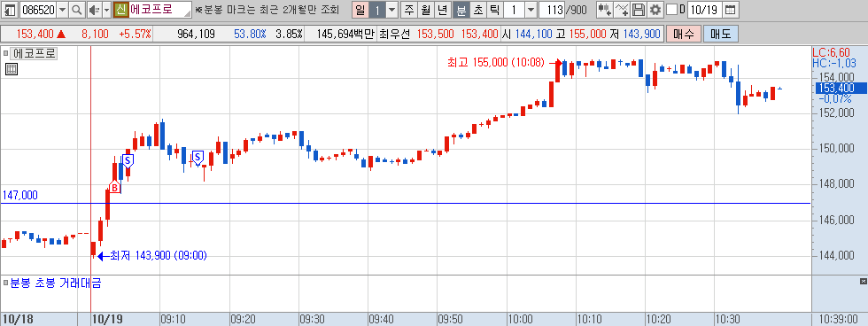Click the add line indicator icon

pos(622,10)
